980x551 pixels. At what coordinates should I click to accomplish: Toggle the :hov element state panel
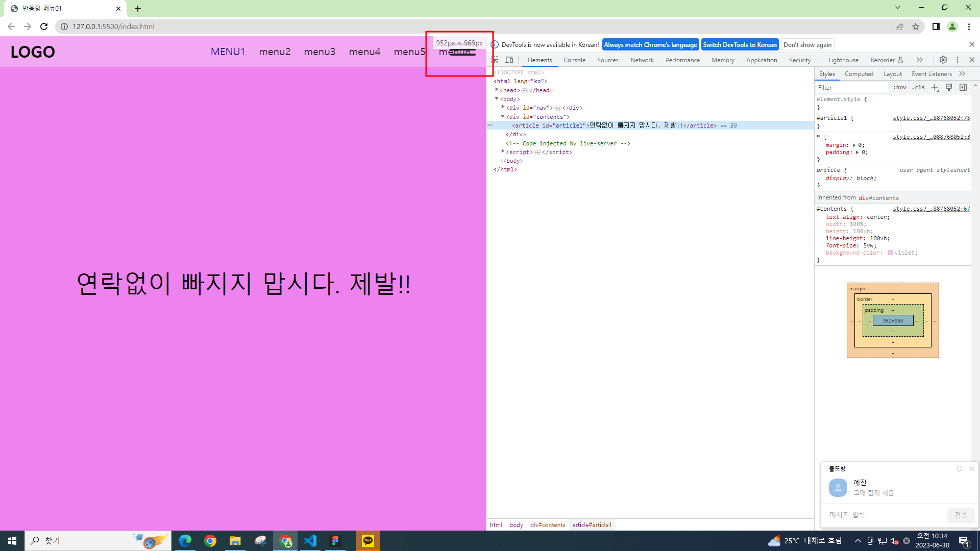900,87
